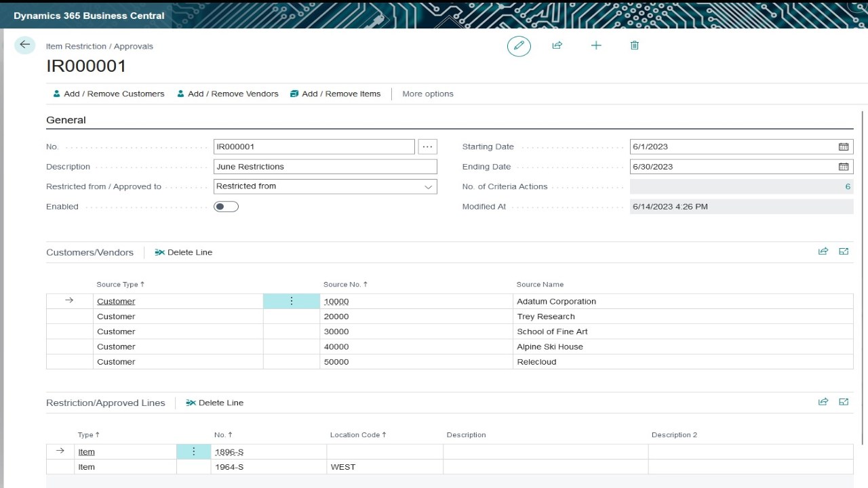Toggle the Enabled switch

[x=226, y=207]
